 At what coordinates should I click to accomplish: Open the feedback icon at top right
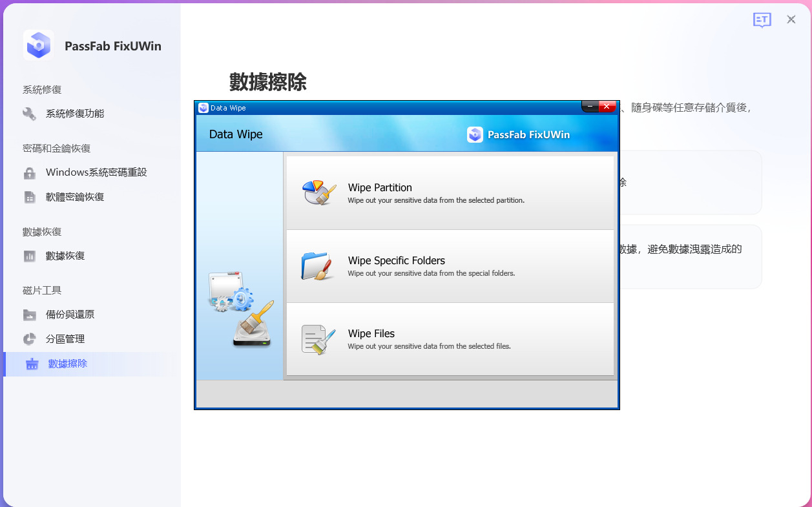pyautogui.click(x=762, y=20)
